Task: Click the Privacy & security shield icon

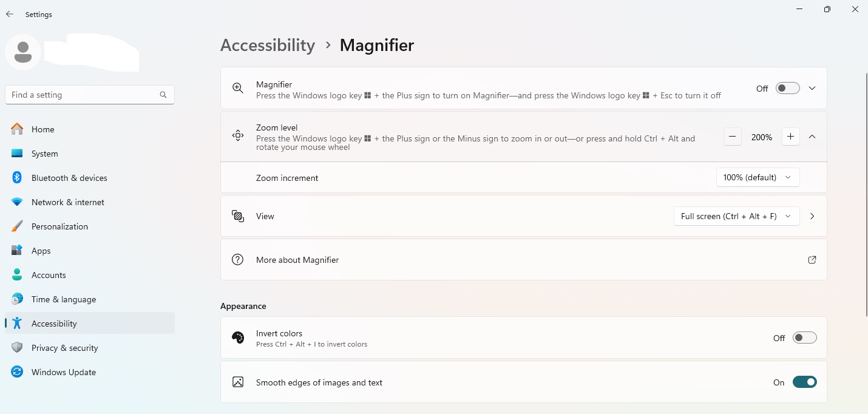Action: pos(17,348)
